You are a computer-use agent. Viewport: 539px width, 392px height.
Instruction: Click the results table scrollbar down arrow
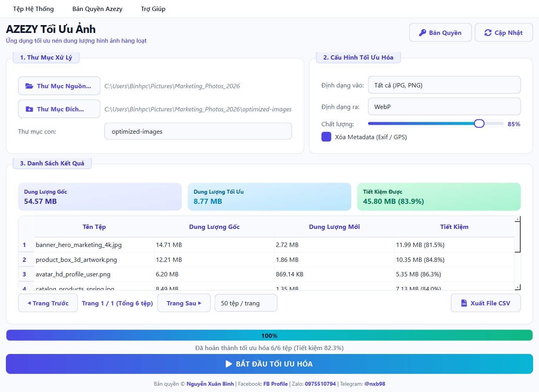pyautogui.click(x=517, y=287)
